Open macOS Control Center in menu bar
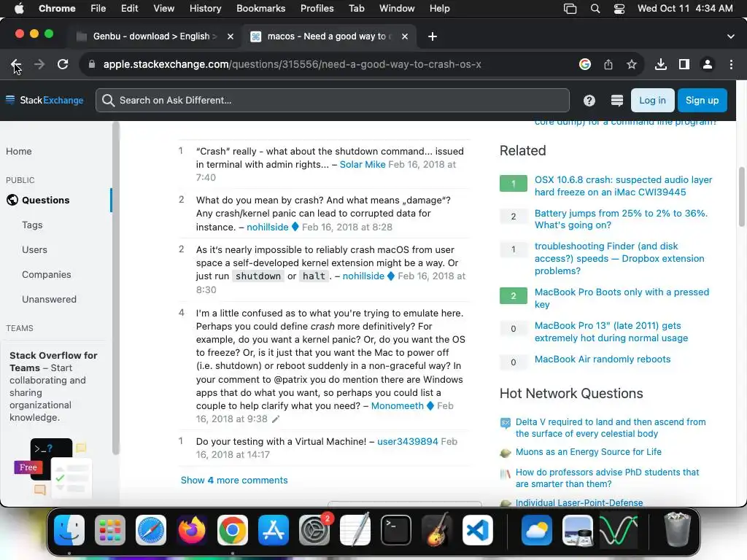Screen dimensions: 747x560 619,9
